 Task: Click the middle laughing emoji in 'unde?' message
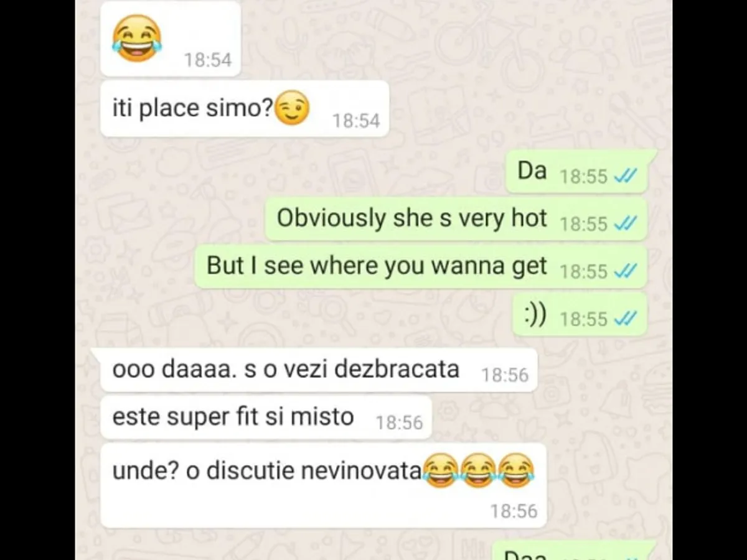pos(478,470)
